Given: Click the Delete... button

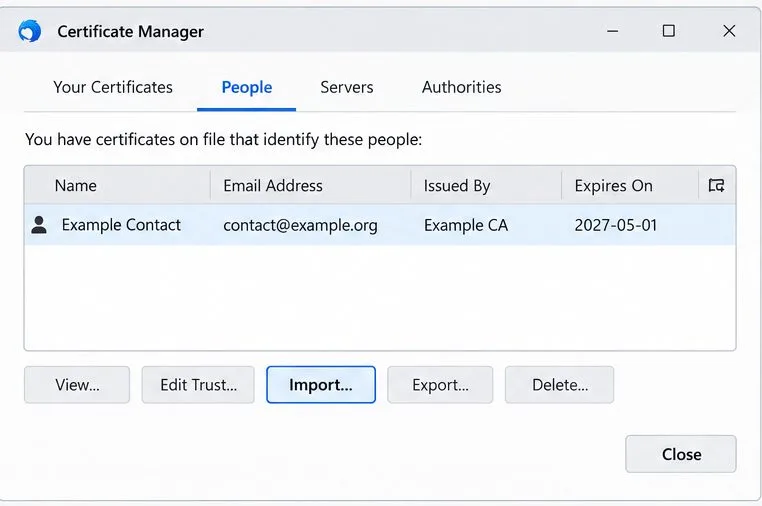Looking at the screenshot, I should tap(559, 384).
